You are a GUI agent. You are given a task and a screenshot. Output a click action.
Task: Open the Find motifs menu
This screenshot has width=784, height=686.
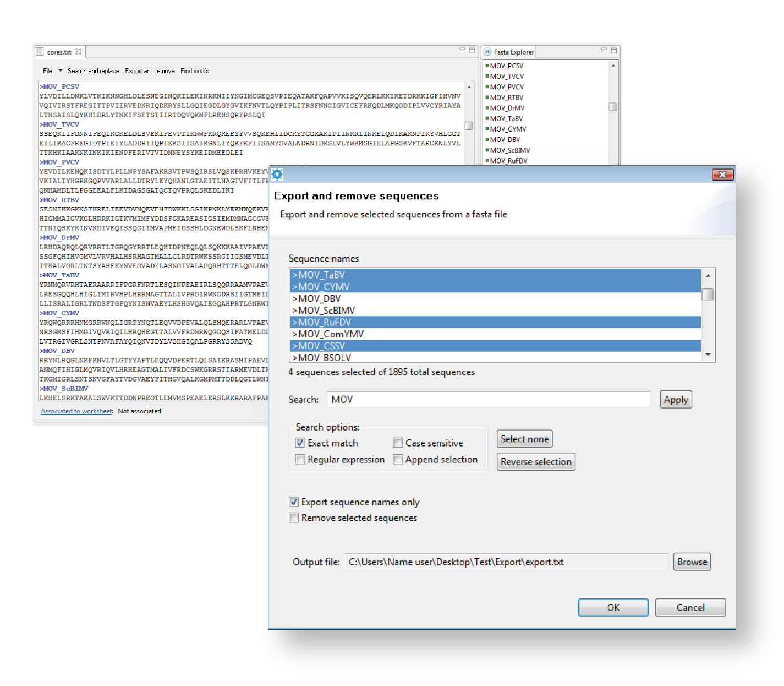(x=194, y=71)
